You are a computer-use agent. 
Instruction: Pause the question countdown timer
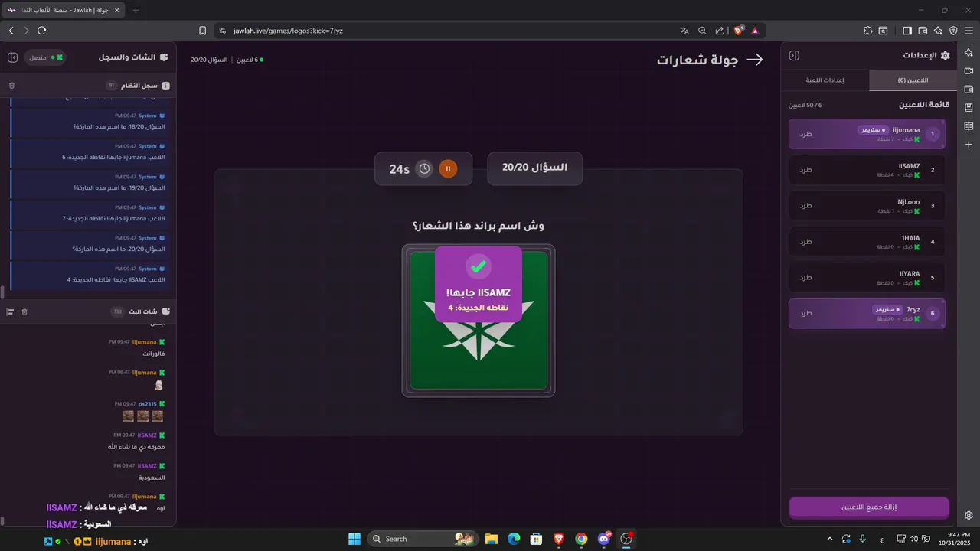(x=448, y=168)
